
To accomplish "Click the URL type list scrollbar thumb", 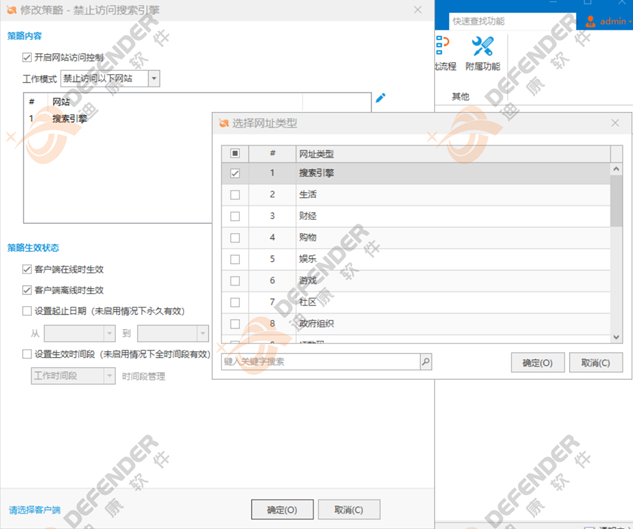I will [x=616, y=201].
